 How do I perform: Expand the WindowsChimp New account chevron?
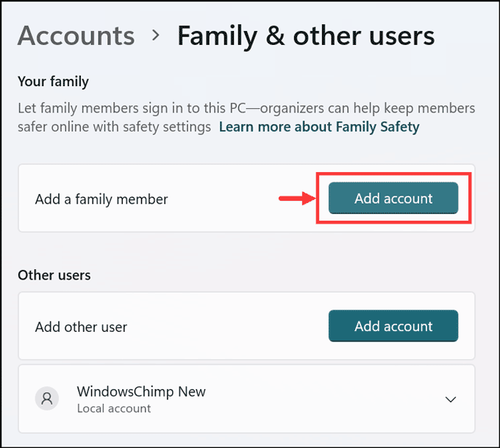pos(451,399)
